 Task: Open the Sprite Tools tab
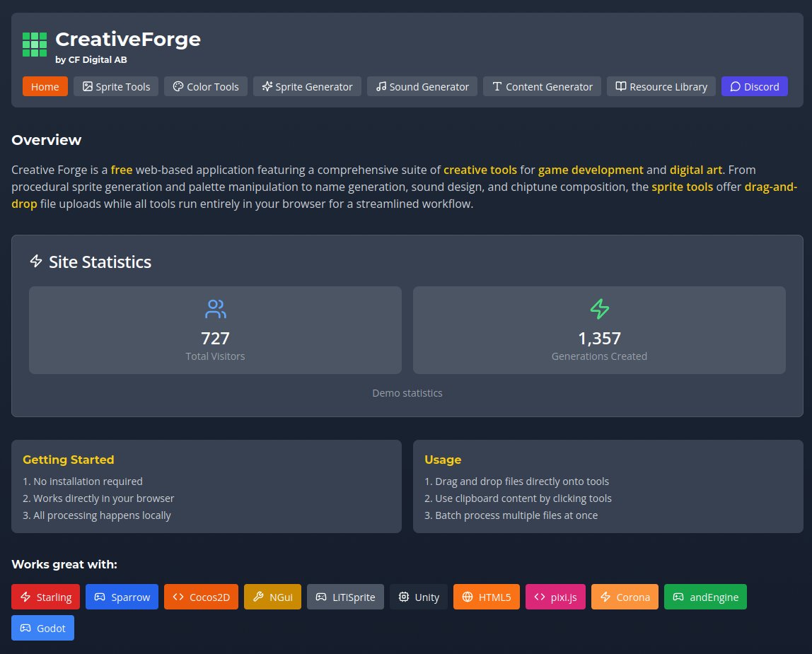coord(116,86)
